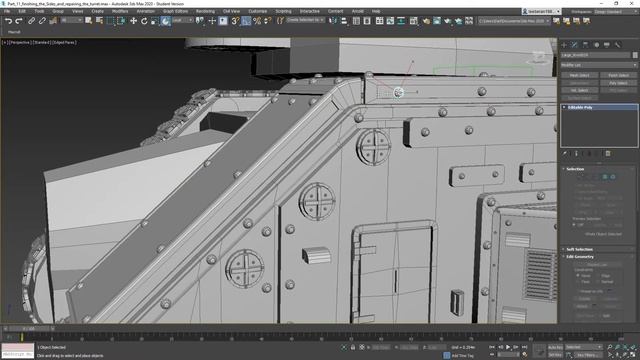
Task: Open the selection filter dropdown
Action: (71, 20)
